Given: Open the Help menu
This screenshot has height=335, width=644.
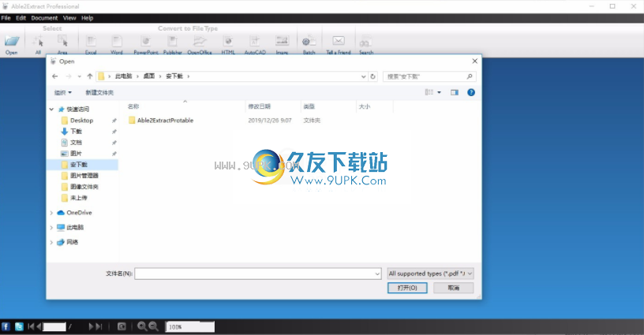Looking at the screenshot, I should 87,18.
